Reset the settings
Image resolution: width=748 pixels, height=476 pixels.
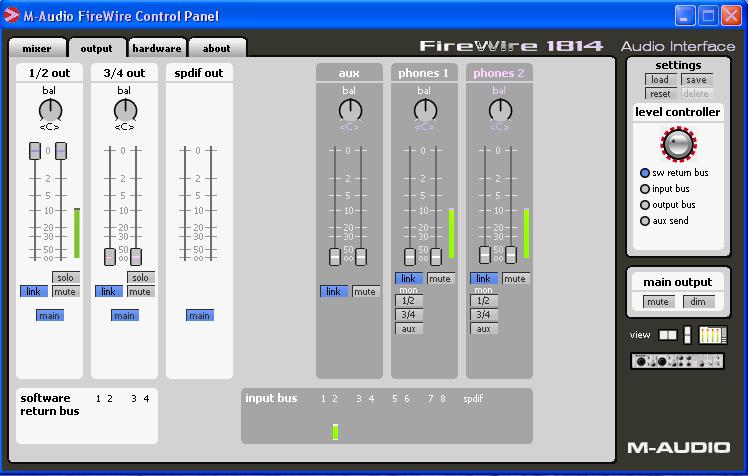click(x=661, y=93)
